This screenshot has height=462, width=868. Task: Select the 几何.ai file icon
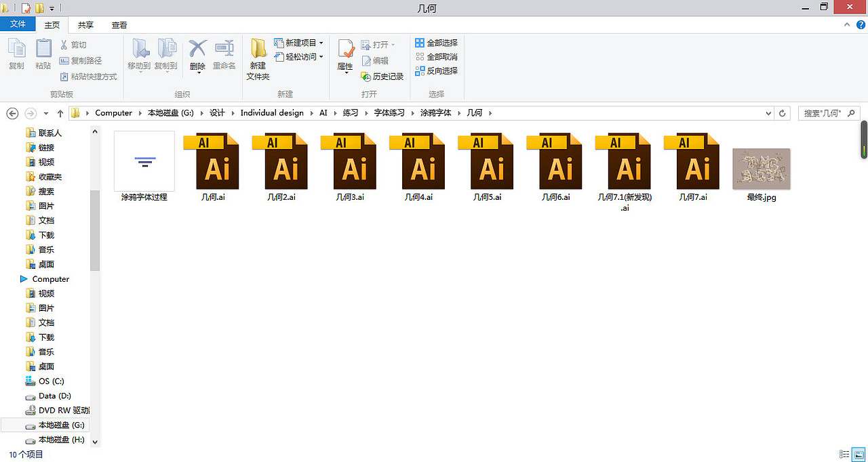pyautogui.click(x=213, y=161)
